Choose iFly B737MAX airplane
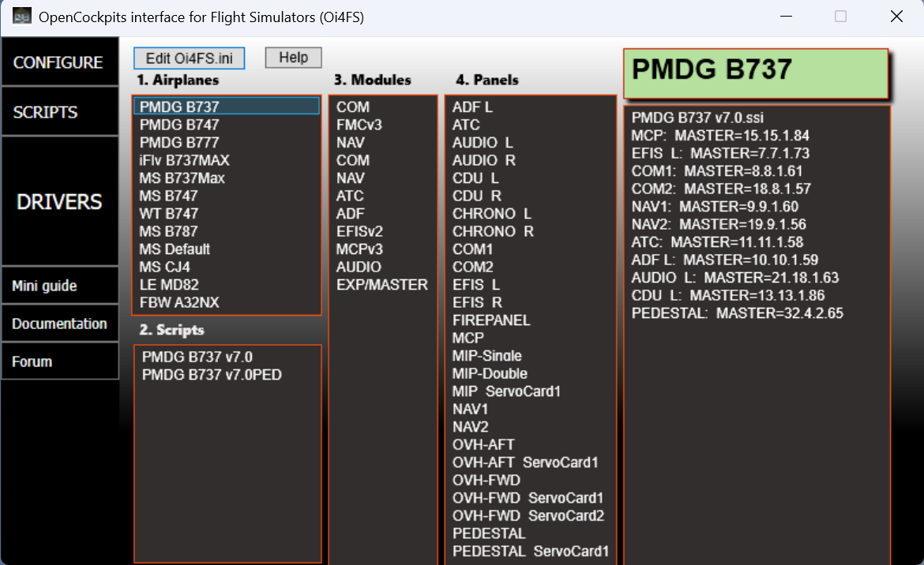 pos(185,160)
